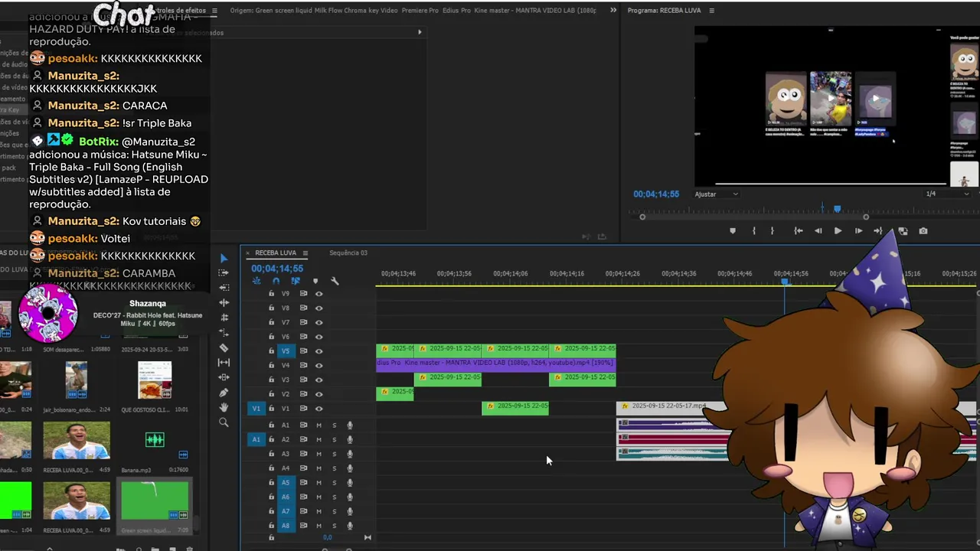The width and height of the screenshot is (980, 551).
Task: Lock audio track A6
Action: click(271, 497)
